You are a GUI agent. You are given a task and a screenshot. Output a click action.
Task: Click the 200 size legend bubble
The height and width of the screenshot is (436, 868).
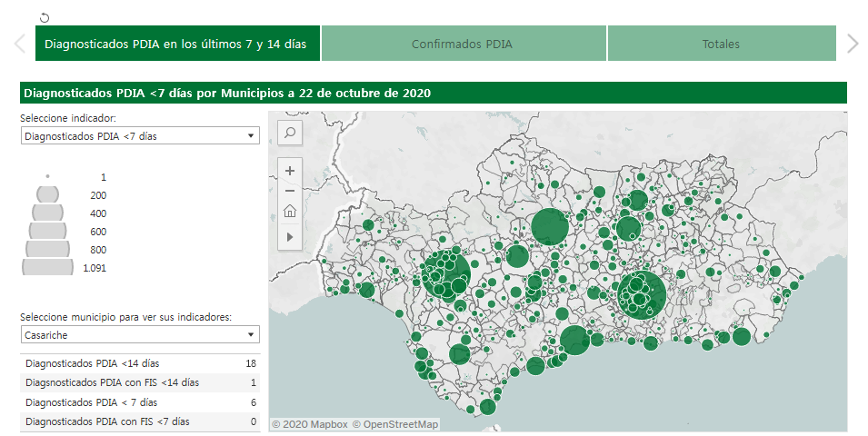(48, 194)
